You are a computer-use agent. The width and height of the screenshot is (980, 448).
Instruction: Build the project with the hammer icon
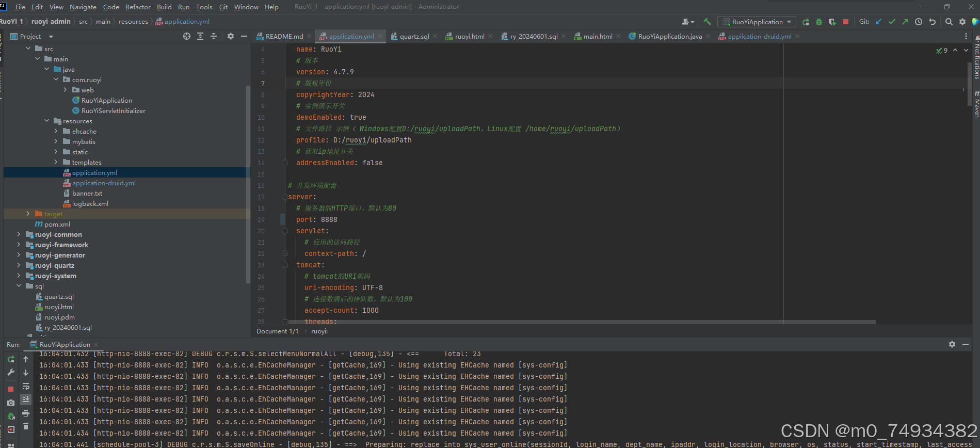(707, 22)
